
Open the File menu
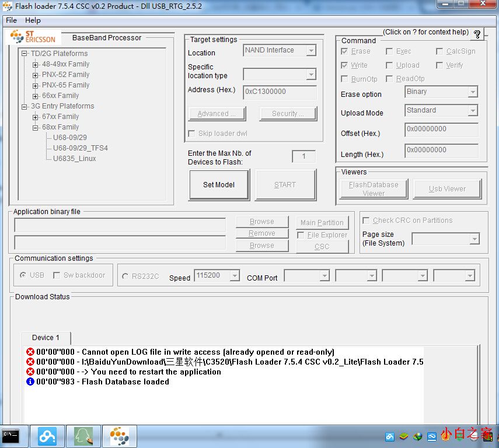pyautogui.click(x=11, y=20)
